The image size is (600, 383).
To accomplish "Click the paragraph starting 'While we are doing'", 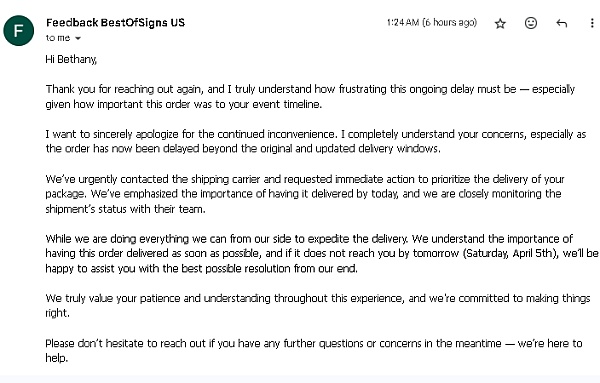I will point(322,254).
